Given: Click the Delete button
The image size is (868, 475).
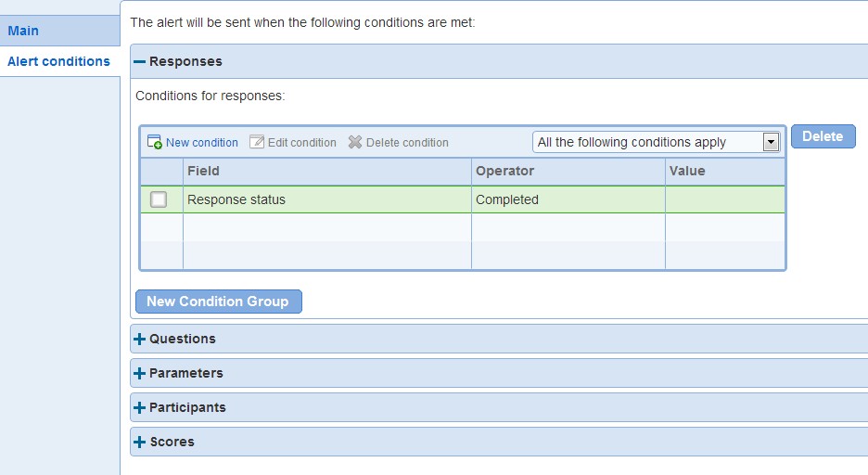Looking at the screenshot, I should click(x=823, y=136).
